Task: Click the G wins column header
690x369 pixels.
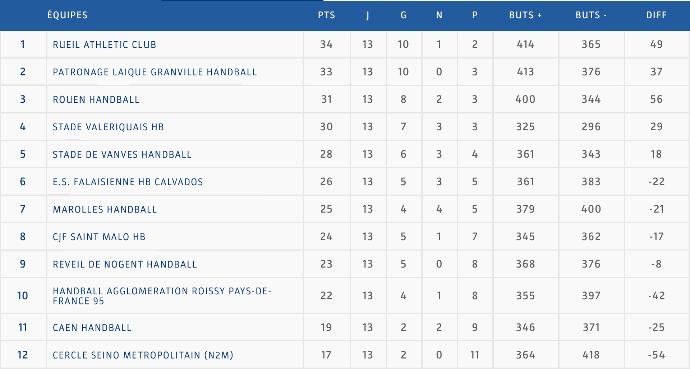Action: 404,15
